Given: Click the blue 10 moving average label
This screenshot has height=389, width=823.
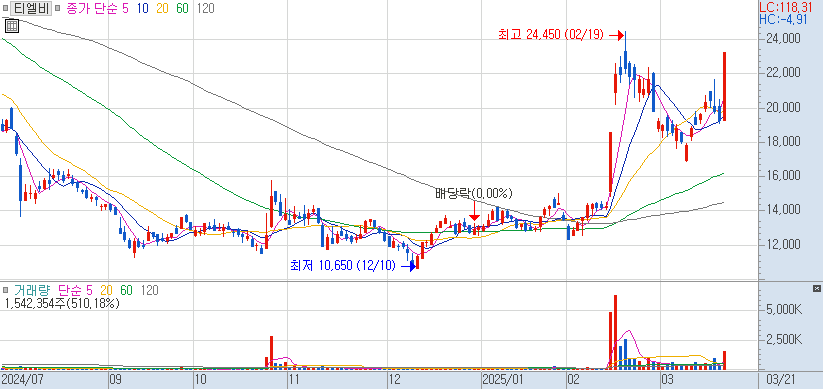Looking at the screenshot, I should pos(142,8).
